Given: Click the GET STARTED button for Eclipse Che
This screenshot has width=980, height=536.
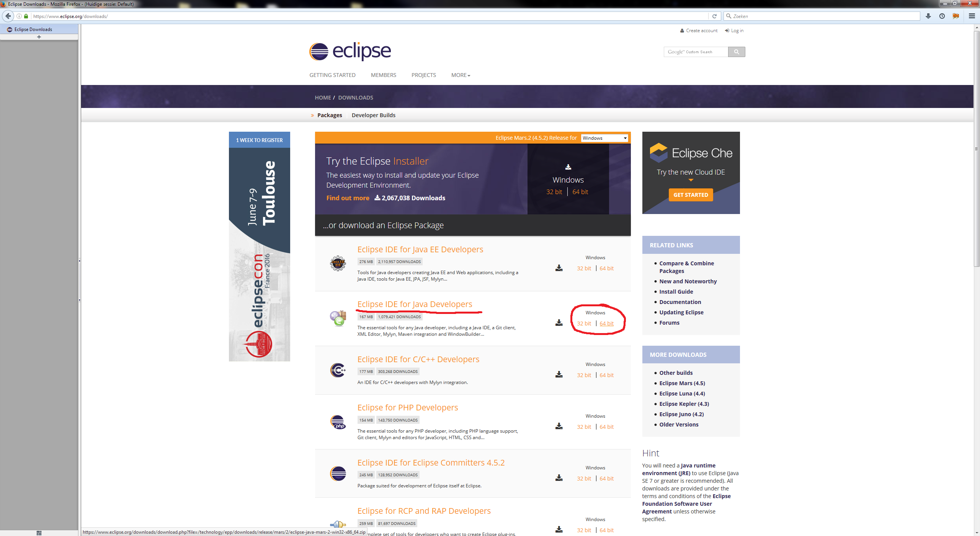Looking at the screenshot, I should point(691,195).
